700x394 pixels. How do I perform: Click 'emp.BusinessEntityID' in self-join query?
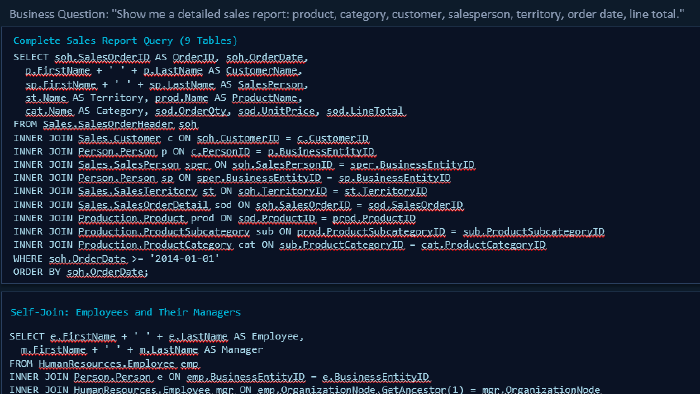246,377
